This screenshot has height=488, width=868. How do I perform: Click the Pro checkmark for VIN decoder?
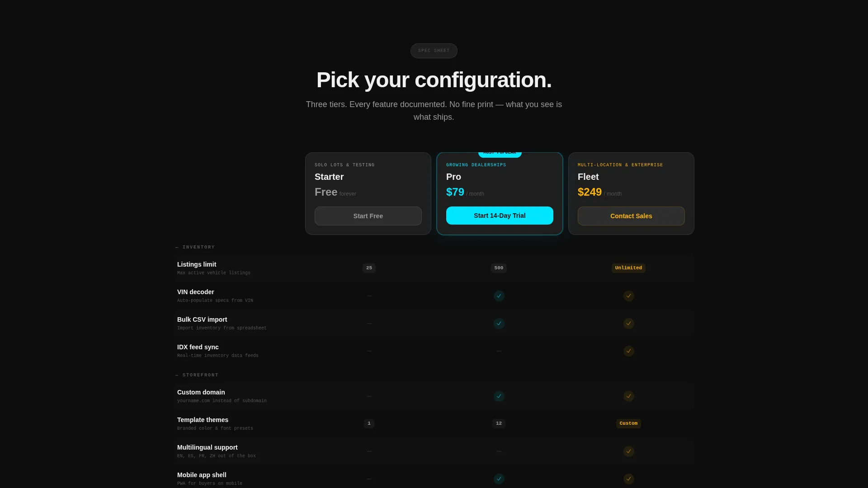pyautogui.click(x=499, y=296)
